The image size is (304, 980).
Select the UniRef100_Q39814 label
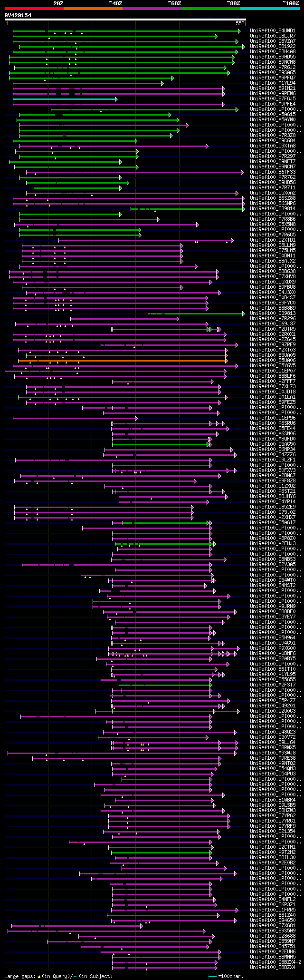(273, 209)
